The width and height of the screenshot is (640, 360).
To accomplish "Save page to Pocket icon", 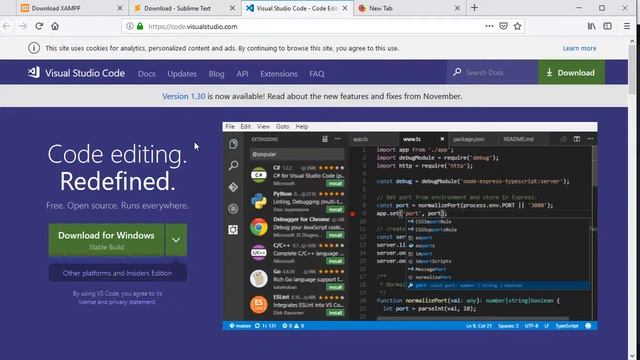I will pos(504,26).
